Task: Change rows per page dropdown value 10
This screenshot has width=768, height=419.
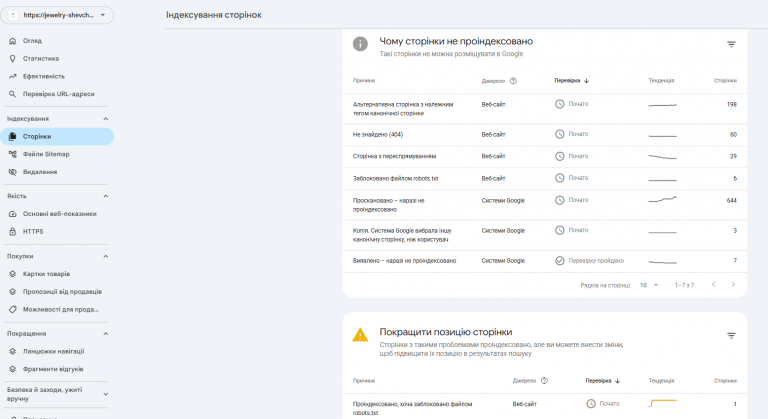Action: pyautogui.click(x=649, y=285)
